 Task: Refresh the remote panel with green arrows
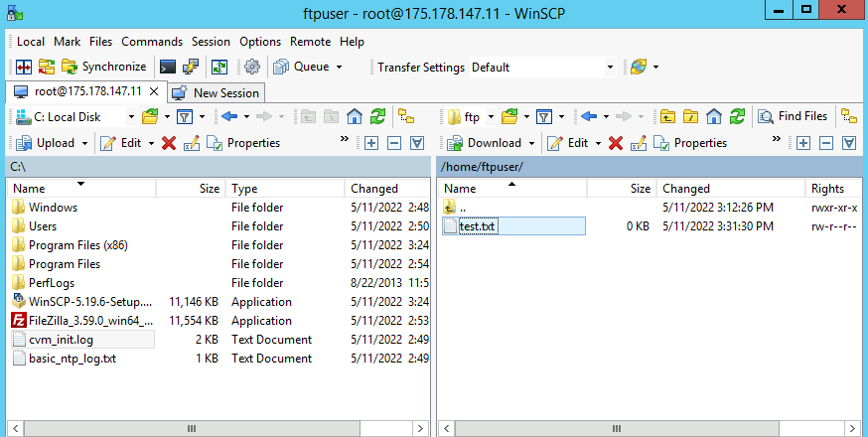click(737, 116)
